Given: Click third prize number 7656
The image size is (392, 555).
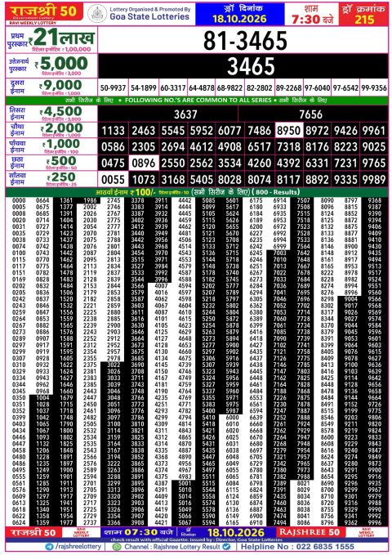Looking at the screenshot, I should click(x=310, y=114).
